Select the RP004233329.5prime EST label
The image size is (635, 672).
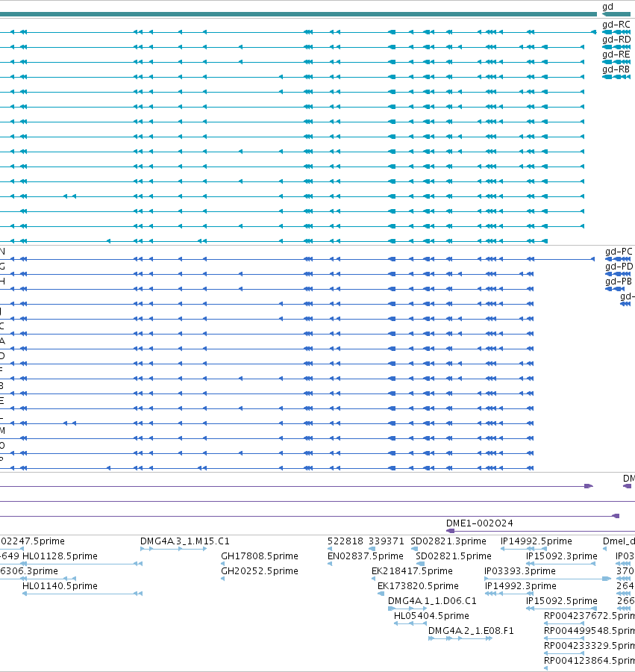click(x=589, y=645)
